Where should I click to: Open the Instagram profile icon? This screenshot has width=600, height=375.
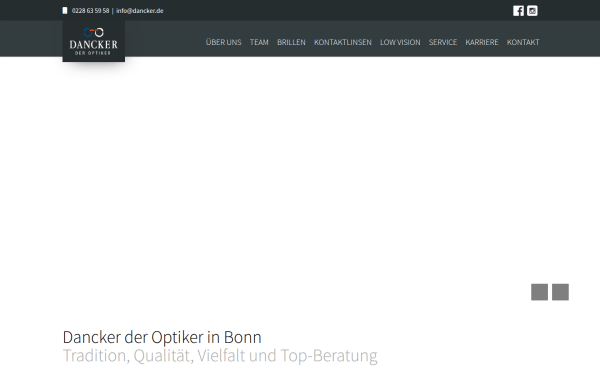532,11
